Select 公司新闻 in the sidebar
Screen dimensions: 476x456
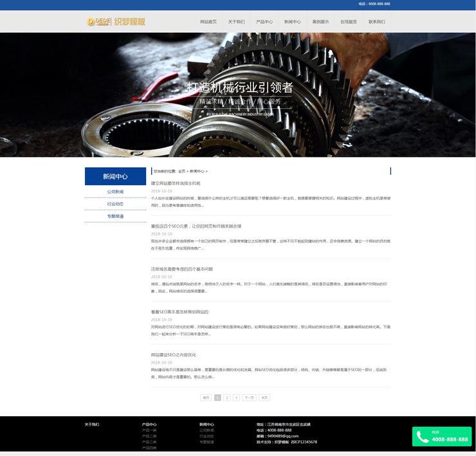click(115, 192)
